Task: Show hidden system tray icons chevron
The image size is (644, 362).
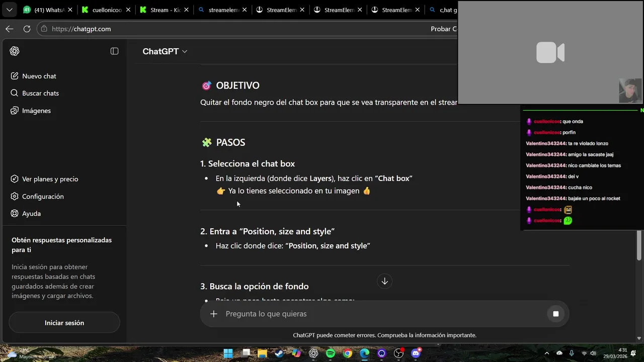Action: click(547, 353)
